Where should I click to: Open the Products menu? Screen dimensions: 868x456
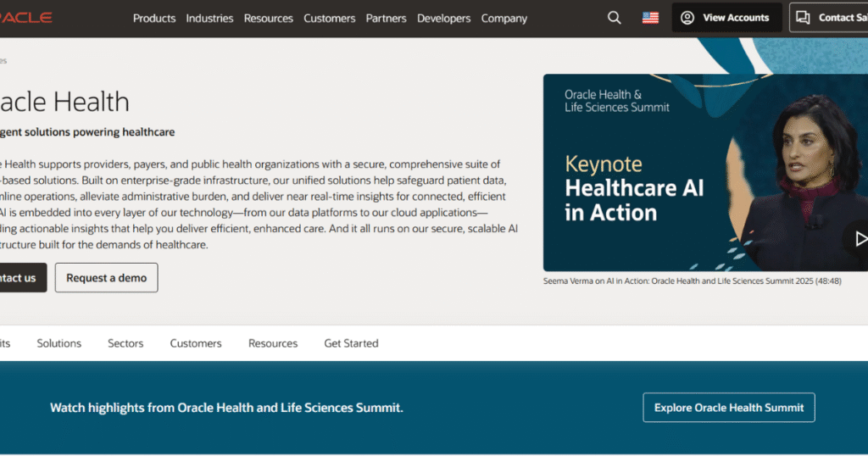pyautogui.click(x=154, y=18)
